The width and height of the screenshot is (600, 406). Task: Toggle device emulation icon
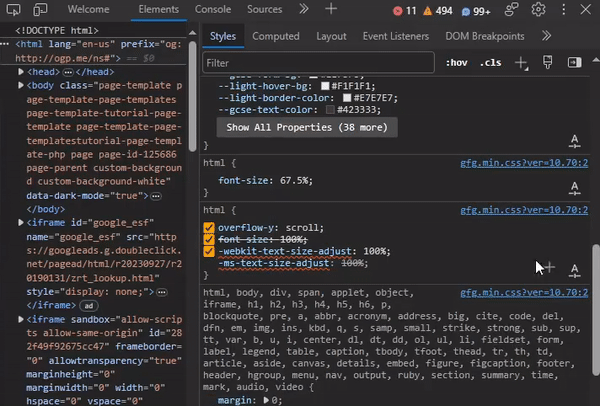click(x=40, y=10)
